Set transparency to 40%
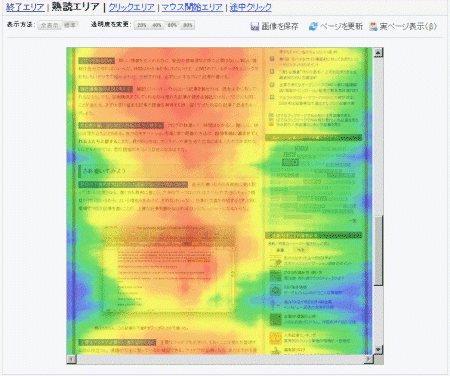Viewport: 450px width, 376px height. pos(157,25)
